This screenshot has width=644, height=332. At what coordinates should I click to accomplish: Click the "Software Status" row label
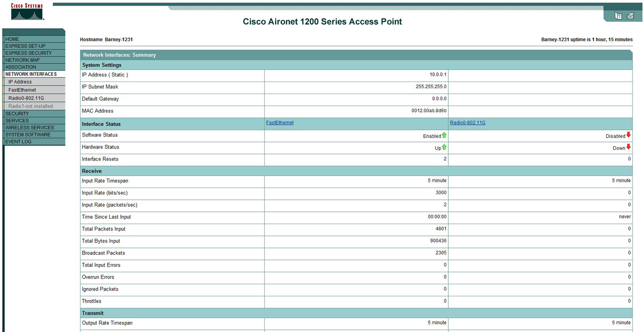coord(100,135)
